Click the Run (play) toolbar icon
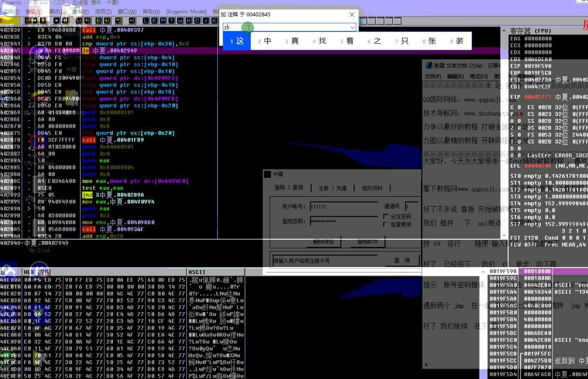588x379 pixels. pos(57,20)
